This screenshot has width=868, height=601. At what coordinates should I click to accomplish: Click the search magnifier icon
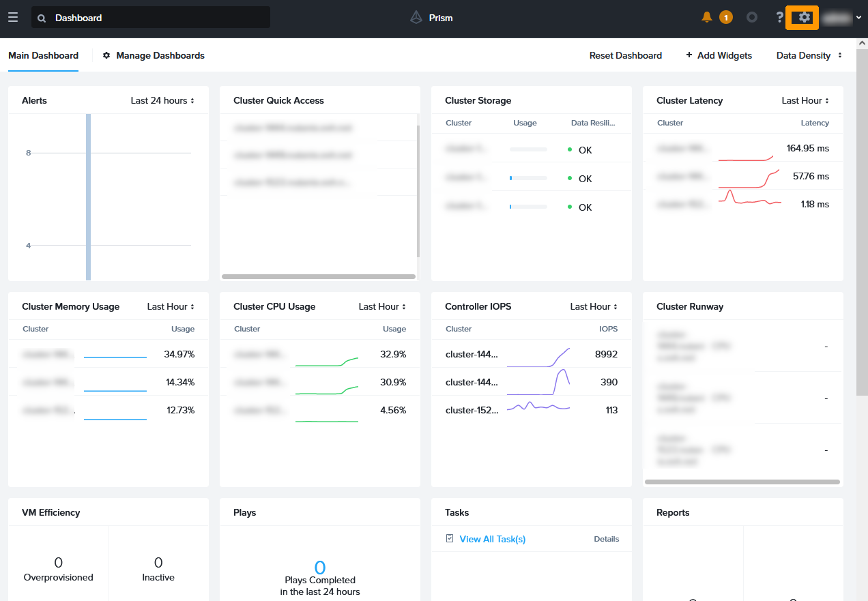41,18
